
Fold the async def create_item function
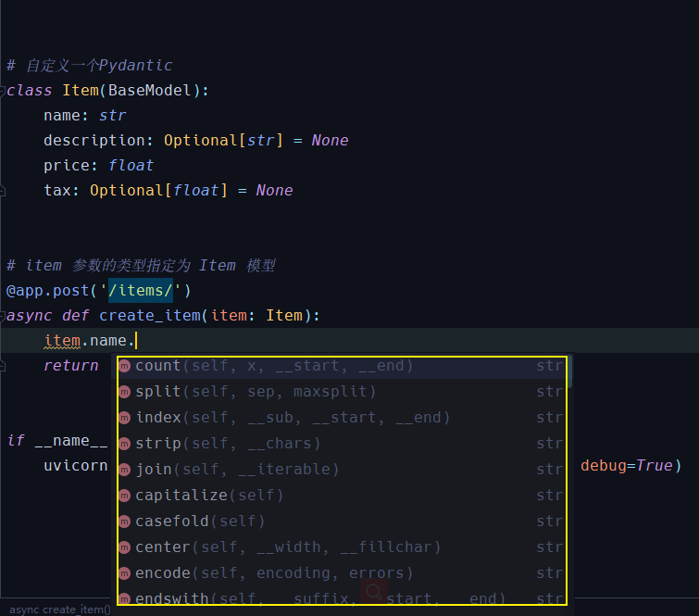point(4,316)
